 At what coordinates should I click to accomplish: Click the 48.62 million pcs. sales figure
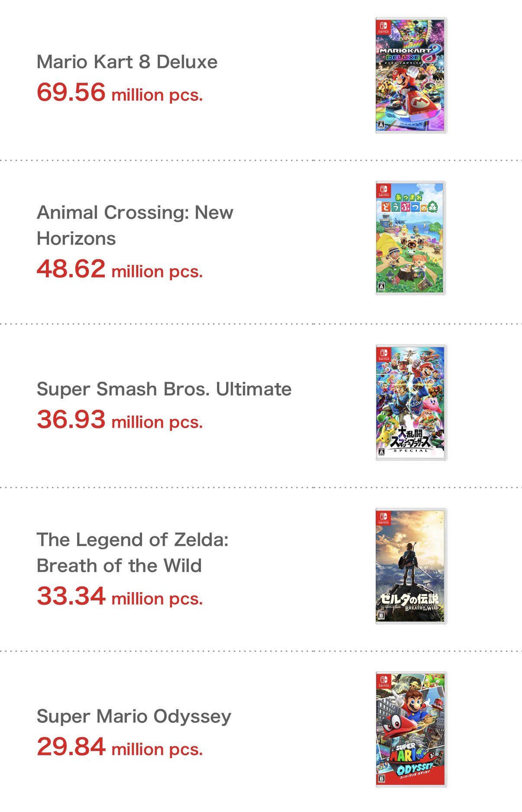120,269
